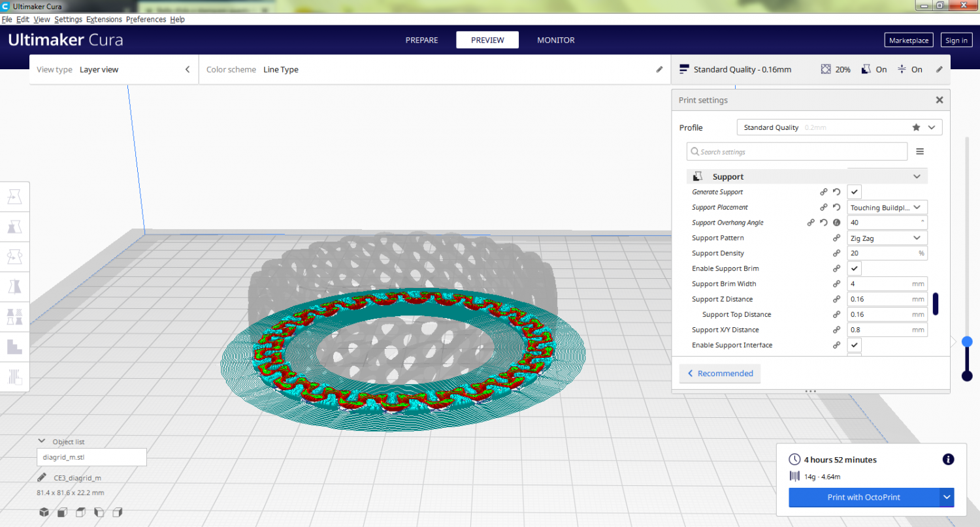This screenshot has height=527, width=980.
Task: Open the File menu
Action: (x=7, y=20)
